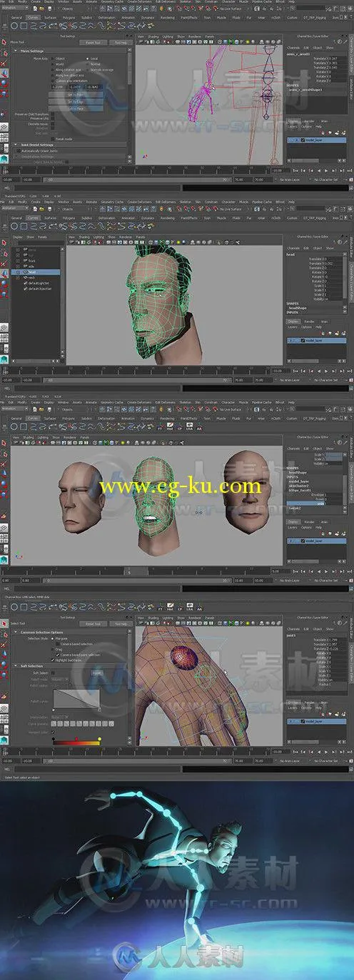Select neck node in Outliner

click(32, 277)
